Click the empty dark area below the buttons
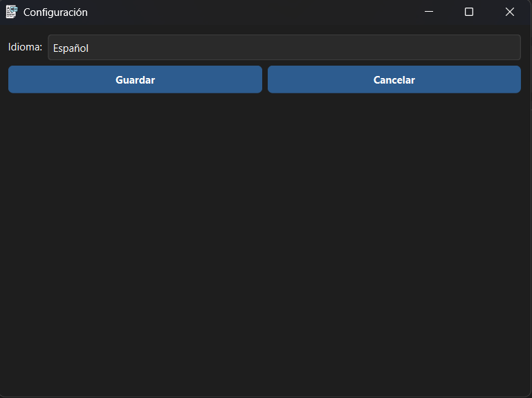The width and height of the screenshot is (532, 398). pos(266,242)
